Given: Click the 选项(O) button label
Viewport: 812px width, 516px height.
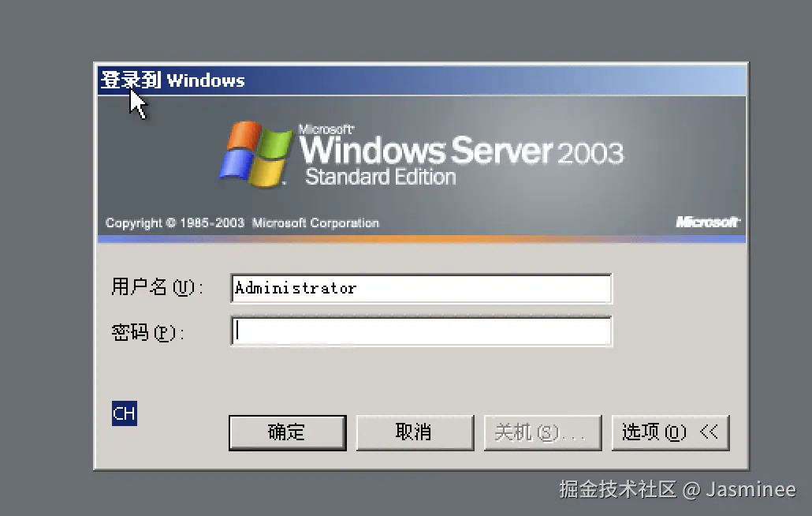Looking at the screenshot, I should (654, 432).
